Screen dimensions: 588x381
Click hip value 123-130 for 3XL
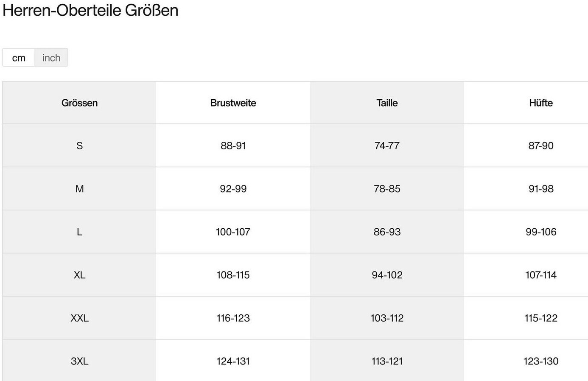pos(540,361)
